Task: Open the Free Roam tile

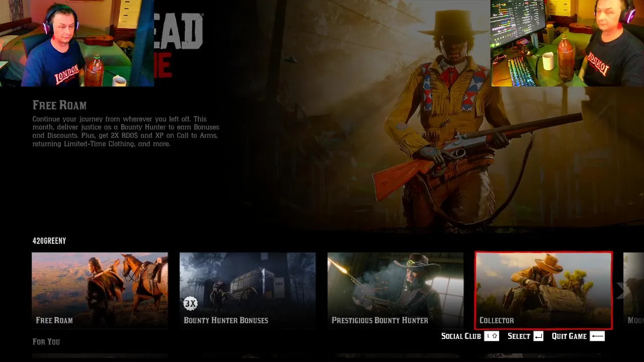Action: click(100, 291)
